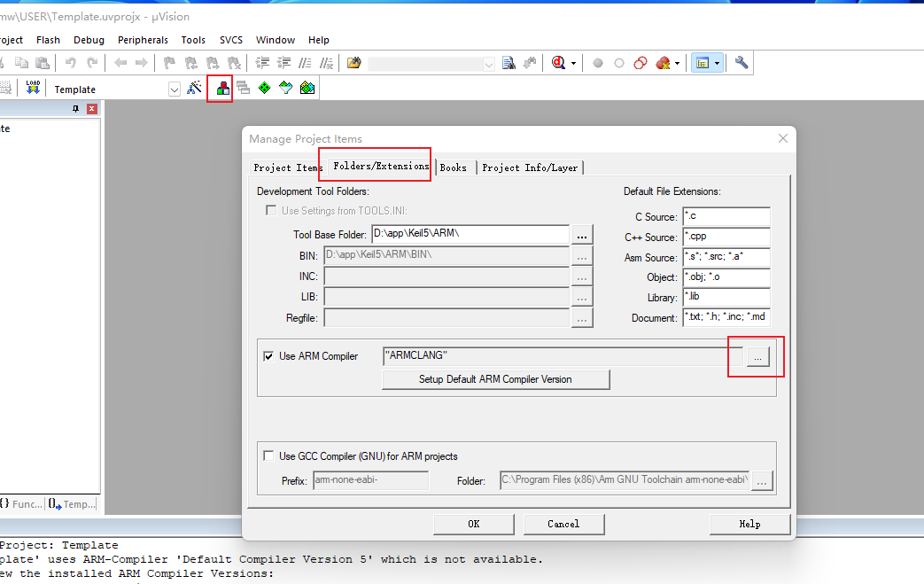The image size is (924, 584).
Task: Click the C Source extension field
Action: pos(726,216)
